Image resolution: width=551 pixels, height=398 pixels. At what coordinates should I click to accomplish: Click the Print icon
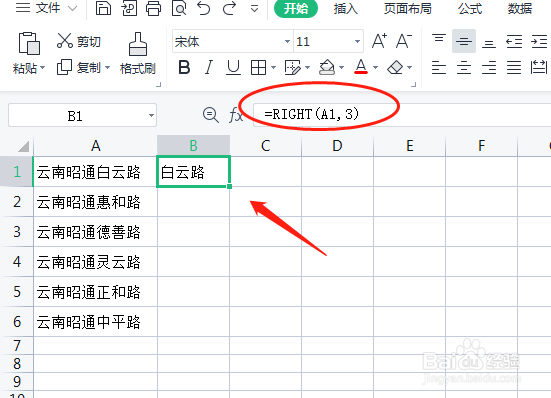(x=154, y=8)
